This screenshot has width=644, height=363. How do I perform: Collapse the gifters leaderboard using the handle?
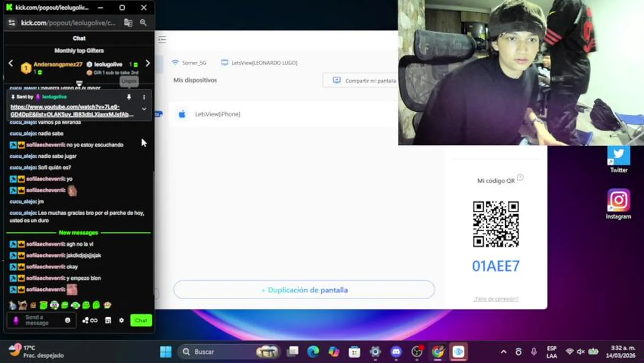click(79, 83)
